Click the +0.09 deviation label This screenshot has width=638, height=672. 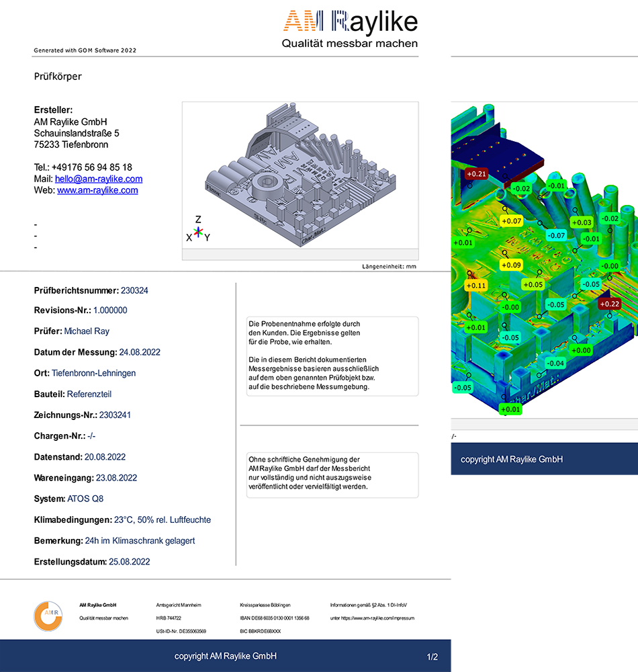[511, 265]
